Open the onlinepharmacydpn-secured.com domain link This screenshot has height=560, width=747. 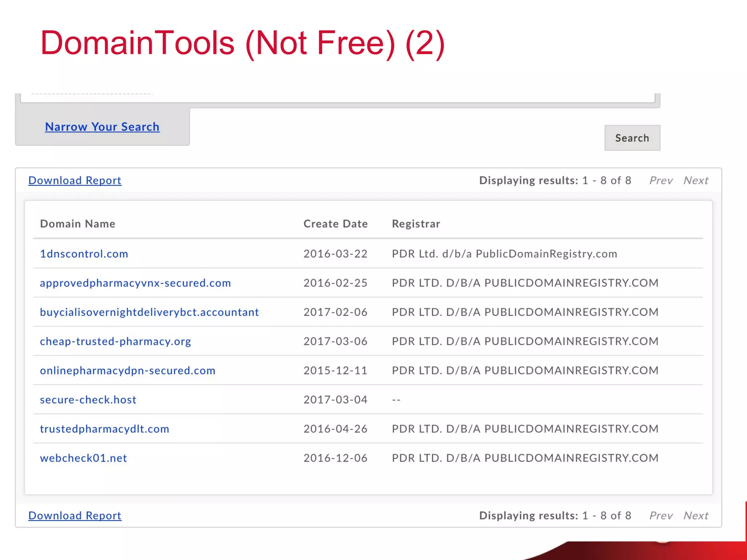pos(128,370)
